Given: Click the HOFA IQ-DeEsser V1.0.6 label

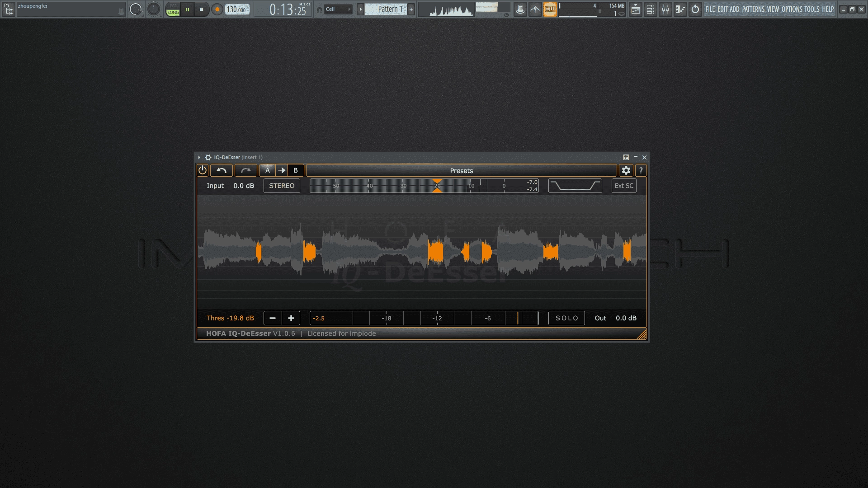Looking at the screenshot, I should [250, 333].
